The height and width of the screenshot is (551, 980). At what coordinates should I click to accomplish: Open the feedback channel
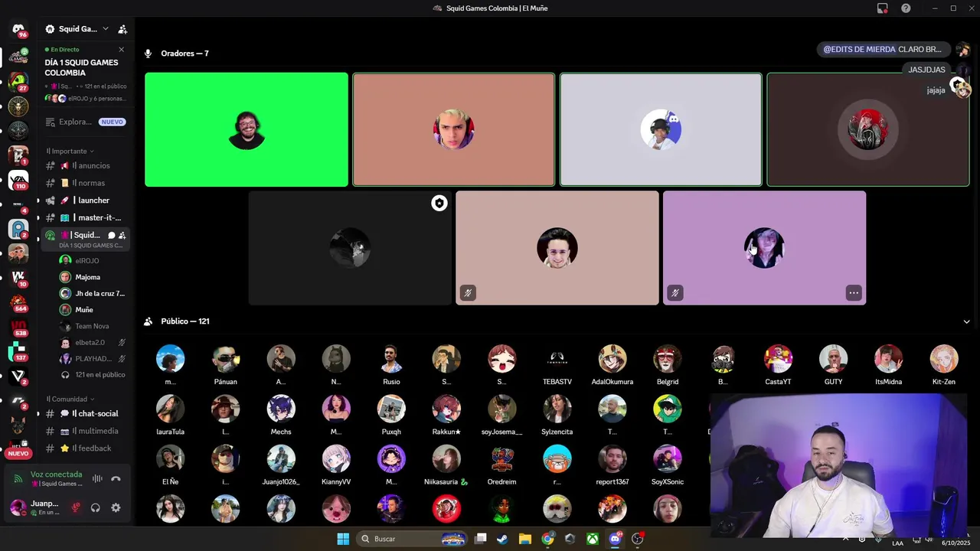pos(85,448)
